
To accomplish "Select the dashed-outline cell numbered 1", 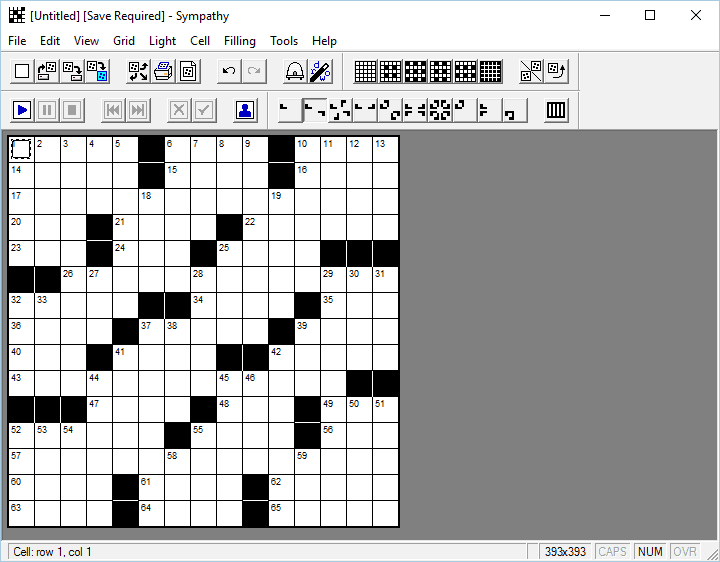I will pos(22,150).
